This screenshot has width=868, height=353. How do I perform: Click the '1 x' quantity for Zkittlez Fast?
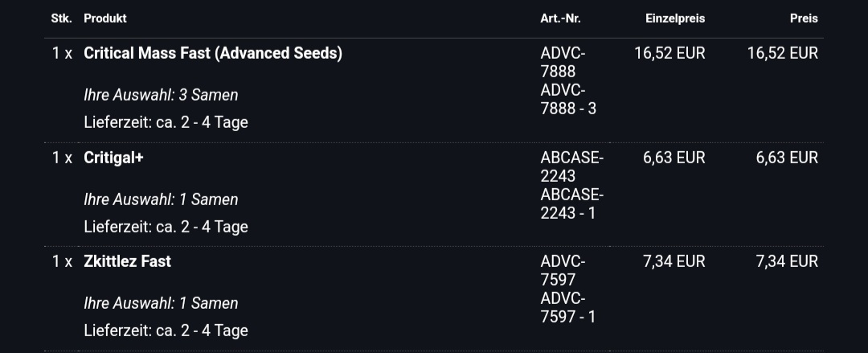(62, 261)
